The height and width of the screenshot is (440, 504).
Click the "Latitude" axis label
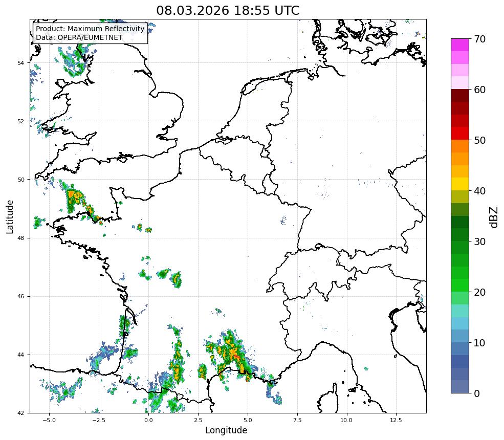(x=10, y=216)
